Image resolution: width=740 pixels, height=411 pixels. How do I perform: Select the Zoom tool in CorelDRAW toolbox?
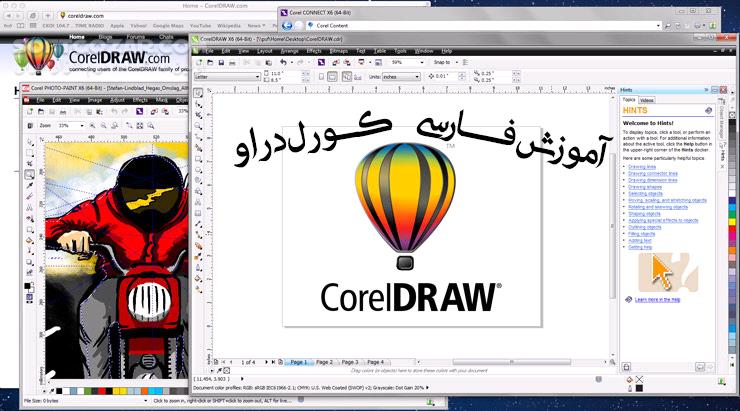click(x=198, y=126)
